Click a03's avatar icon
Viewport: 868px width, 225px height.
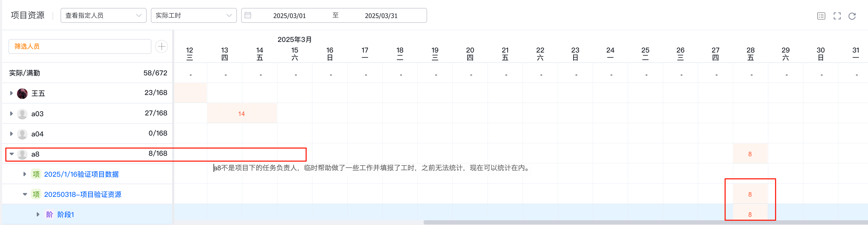(x=22, y=114)
